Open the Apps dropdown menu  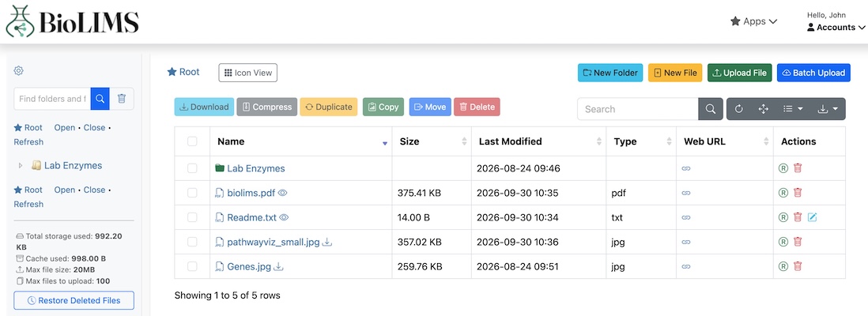pos(754,21)
